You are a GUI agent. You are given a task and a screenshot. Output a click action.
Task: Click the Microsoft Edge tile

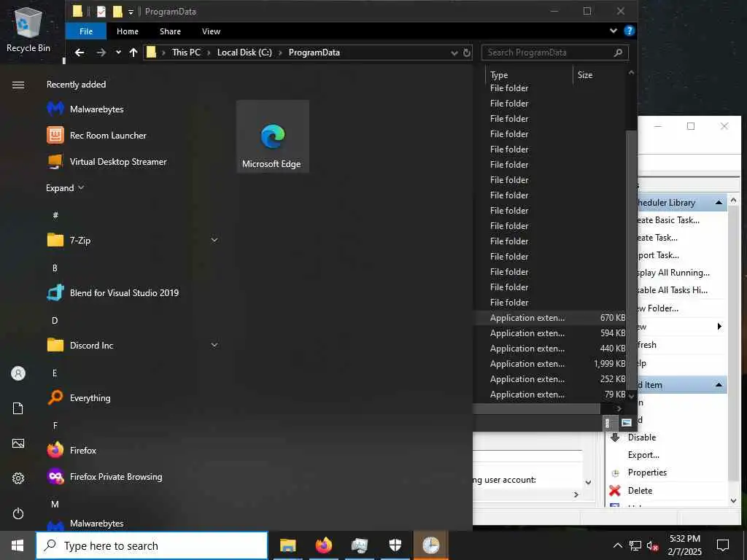pyautogui.click(x=273, y=136)
